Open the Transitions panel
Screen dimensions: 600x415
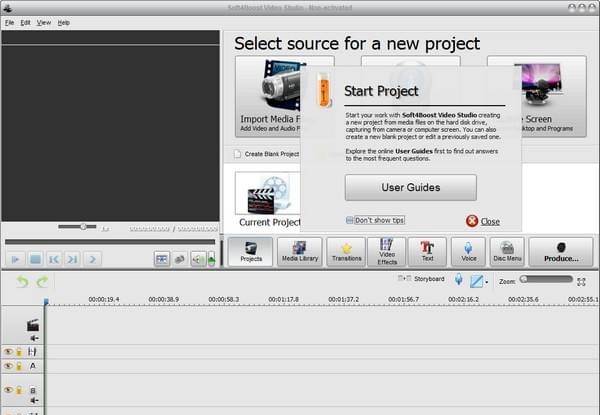click(346, 252)
